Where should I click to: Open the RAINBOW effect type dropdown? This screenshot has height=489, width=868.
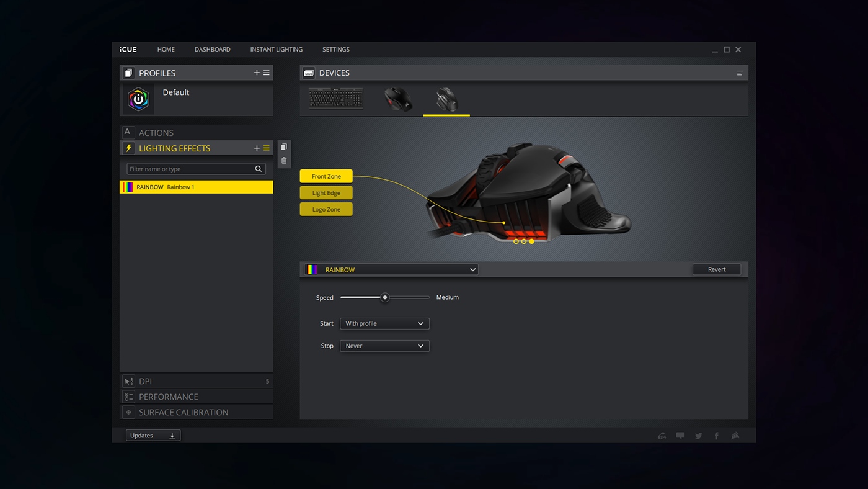click(391, 270)
